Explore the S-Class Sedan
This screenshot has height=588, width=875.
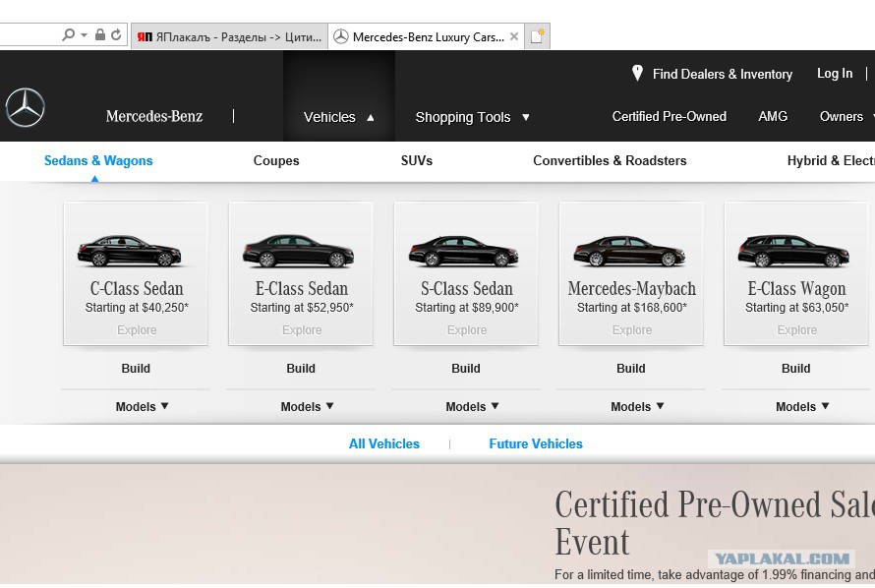(467, 330)
